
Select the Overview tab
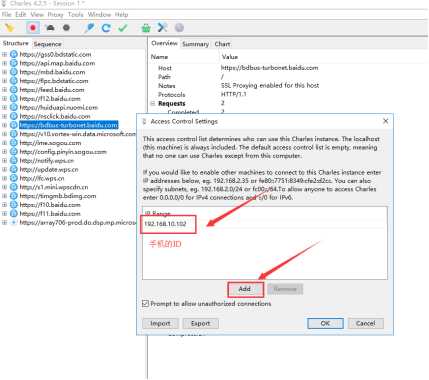164,43
